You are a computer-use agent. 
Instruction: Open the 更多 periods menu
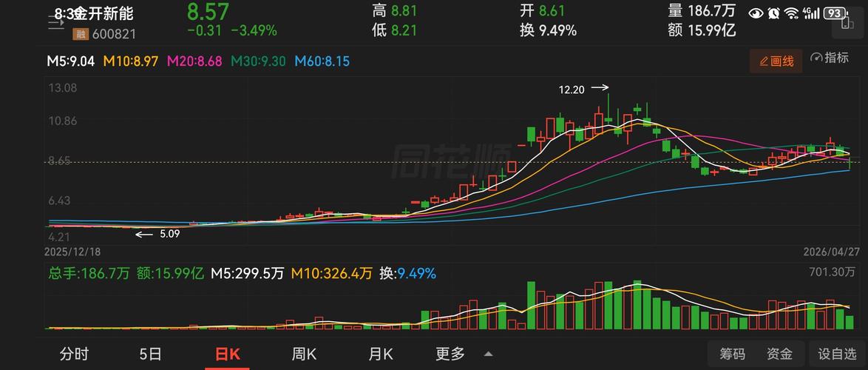click(450, 354)
